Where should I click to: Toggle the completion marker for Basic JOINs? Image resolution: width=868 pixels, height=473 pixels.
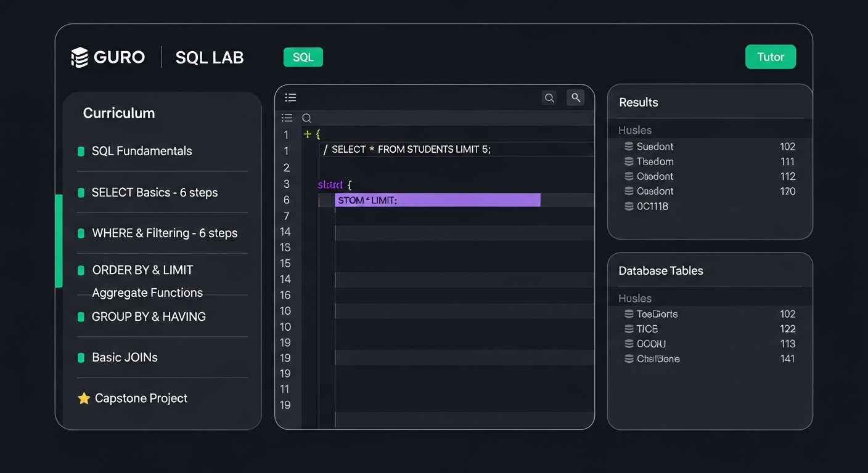pos(82,357)
